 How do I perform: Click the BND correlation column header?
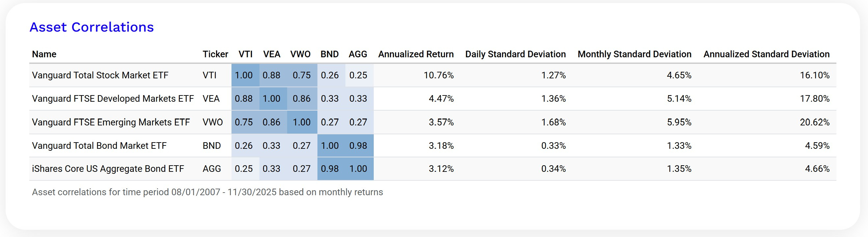coord(329,54)
